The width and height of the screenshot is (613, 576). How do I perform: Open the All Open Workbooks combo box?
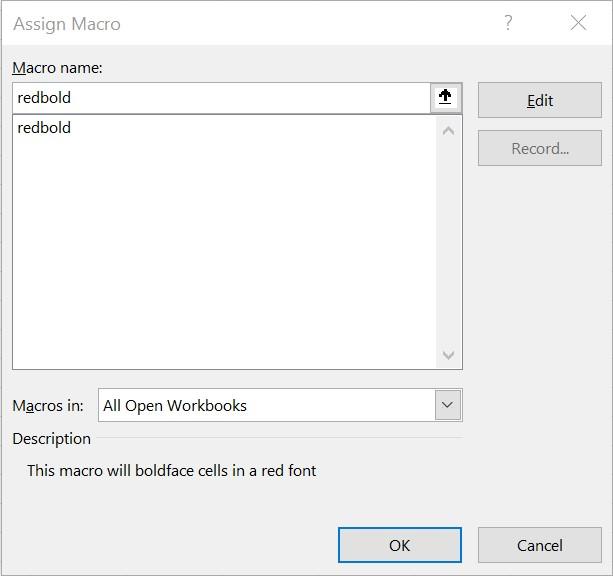267,405
